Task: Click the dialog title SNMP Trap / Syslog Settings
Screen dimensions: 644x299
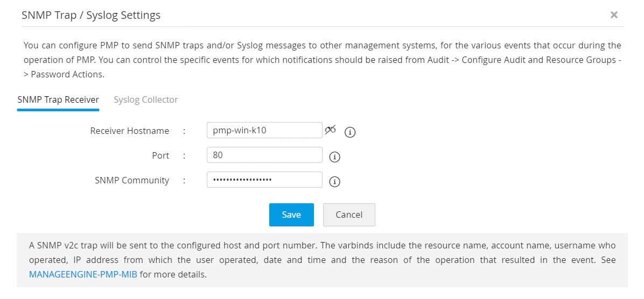Action: tap(91, 15)
